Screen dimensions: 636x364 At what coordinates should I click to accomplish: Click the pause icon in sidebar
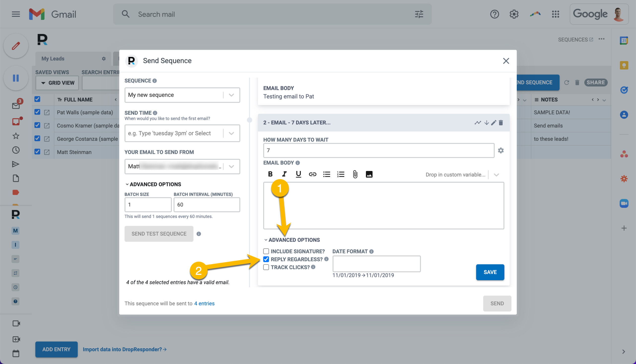(16, 78)
